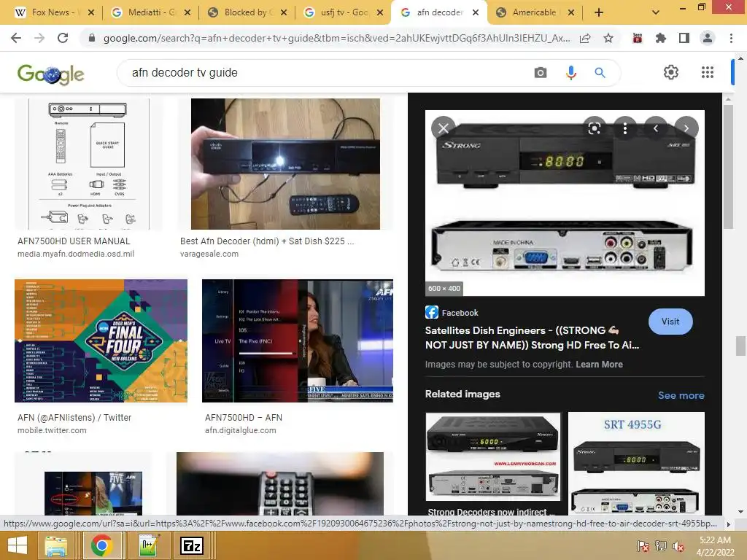Close the image preview panel
This screenshot has width=747, height=560.
click(x=443, y=128)
